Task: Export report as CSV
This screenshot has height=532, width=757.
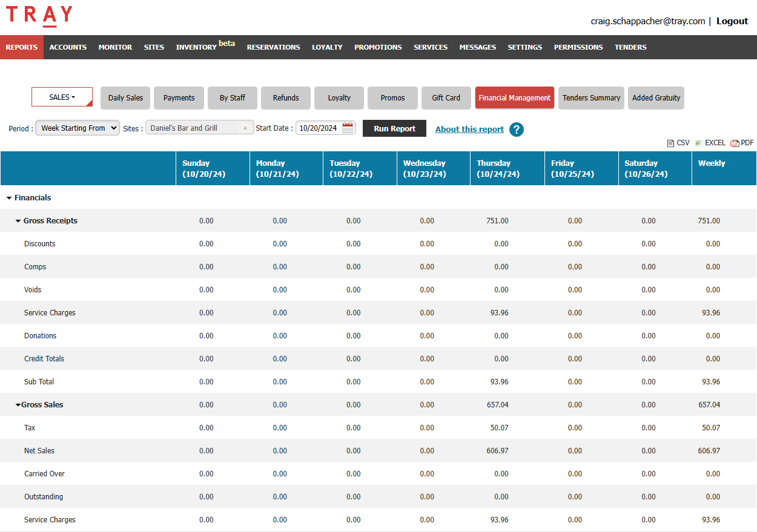Action: 678,143
